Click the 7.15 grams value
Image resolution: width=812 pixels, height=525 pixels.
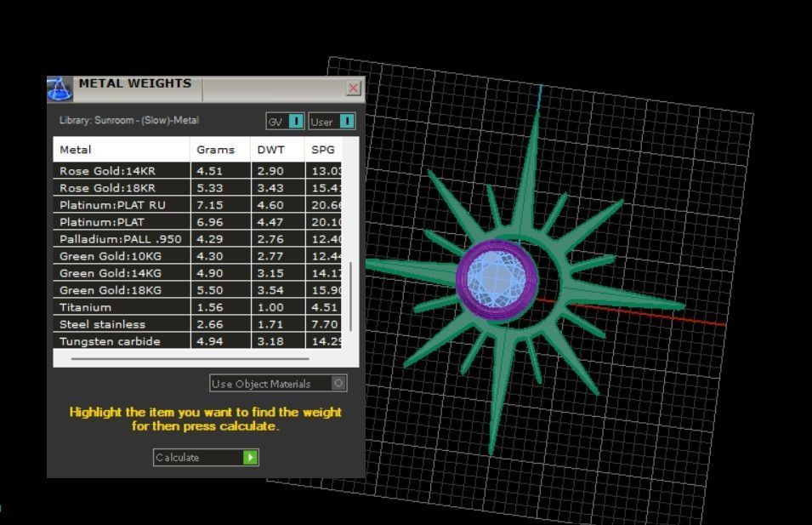coord(210,205)
